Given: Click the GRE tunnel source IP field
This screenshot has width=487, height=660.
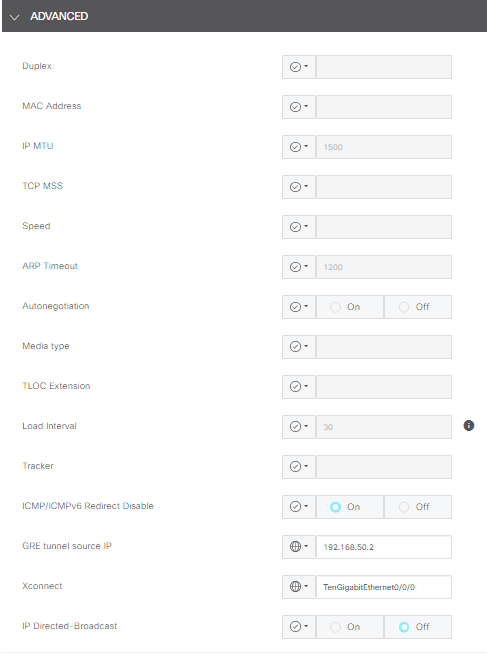Looking at the screenshot, I should [x=384, y=547].
